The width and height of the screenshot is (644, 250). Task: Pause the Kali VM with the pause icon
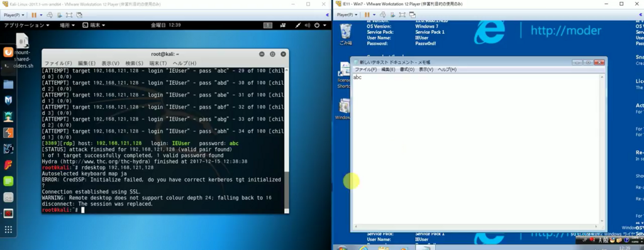(34, 15)
